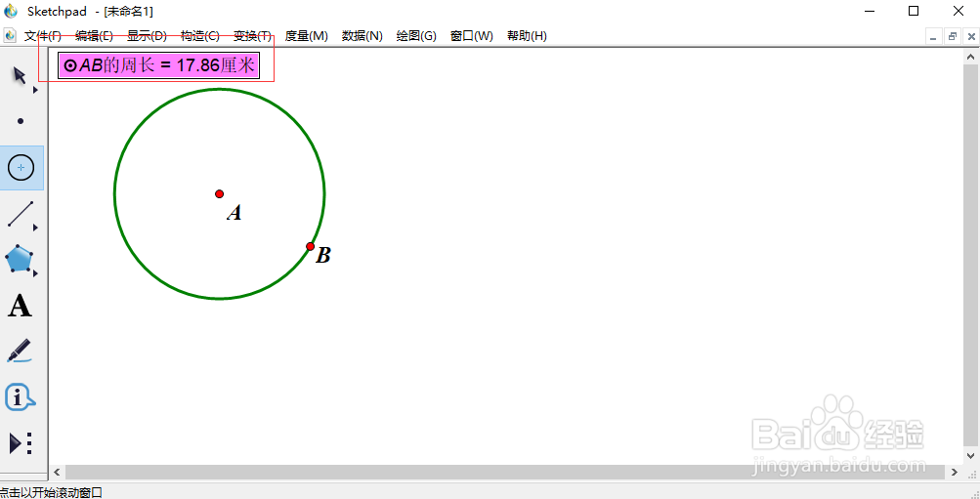Click the horizontal scrollbar right arrow
Image resolution: width=980 pixels, height=499 pixels.
pos(955,472)
